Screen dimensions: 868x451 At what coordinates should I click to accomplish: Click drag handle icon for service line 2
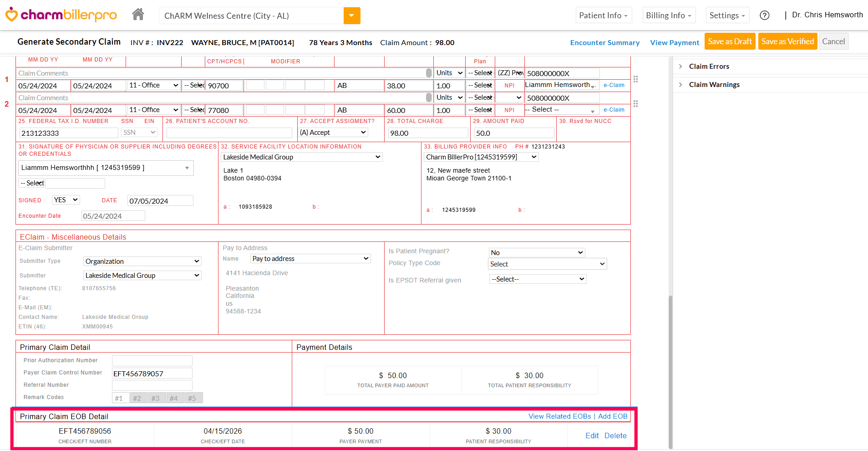click(635, 103)
